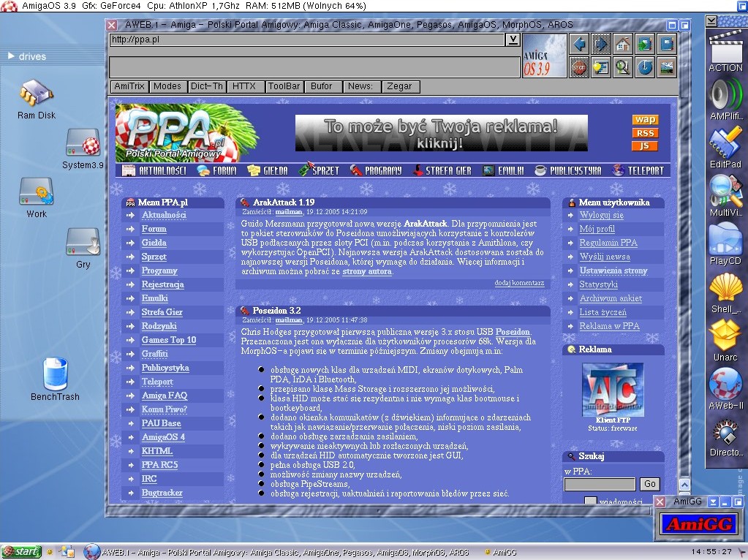Open the home page via house icon
The image size is (748, 560).
point(622,45)
